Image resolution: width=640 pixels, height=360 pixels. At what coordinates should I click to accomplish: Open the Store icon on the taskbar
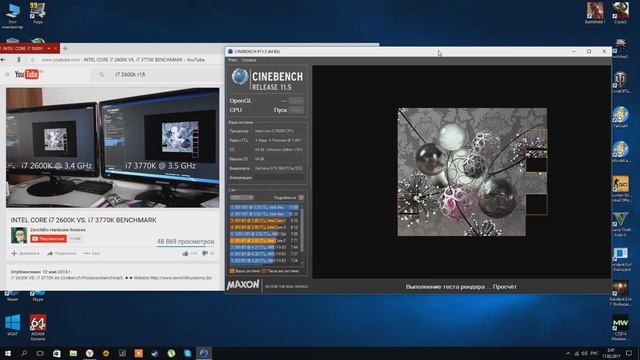click(57, 353)
